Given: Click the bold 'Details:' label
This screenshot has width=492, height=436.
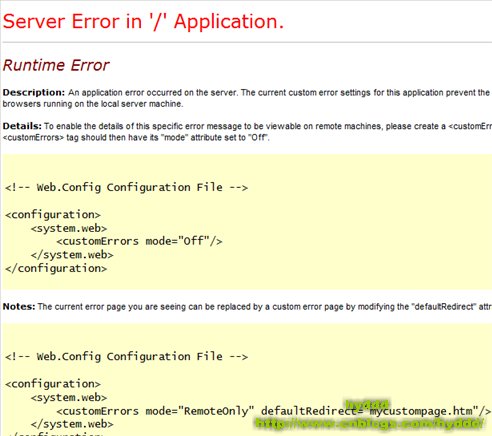Looking at the screenshot, I should tap(22, 126).
